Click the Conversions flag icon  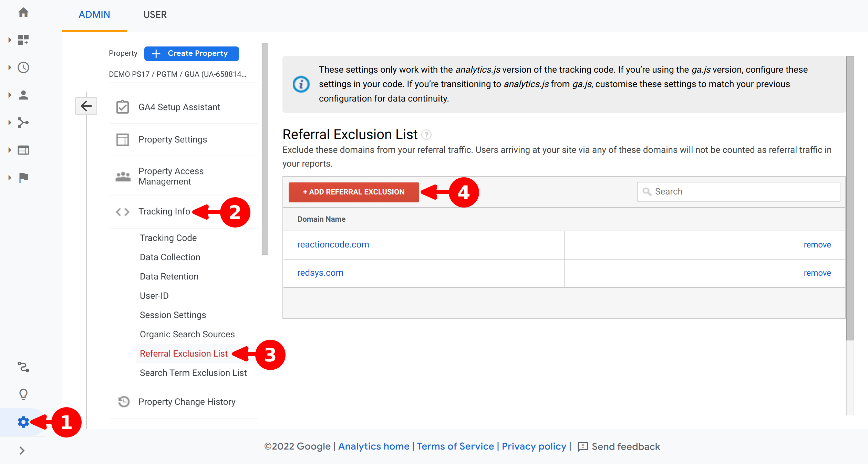pyautogui.click(x=23, y=178)
